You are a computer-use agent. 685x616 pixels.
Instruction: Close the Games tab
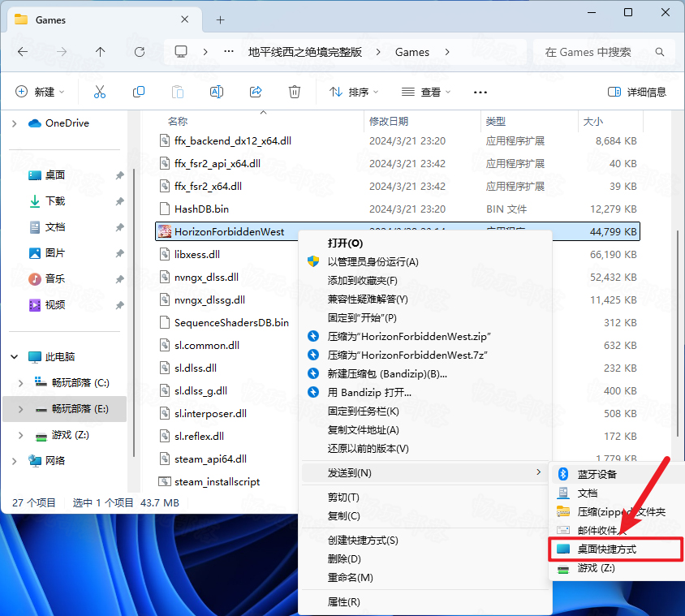click(x=185, y=19)
